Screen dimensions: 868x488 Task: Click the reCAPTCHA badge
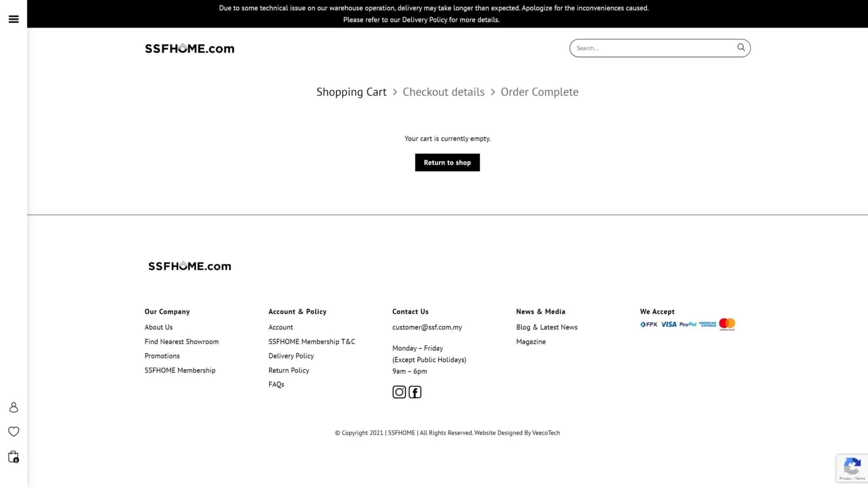click(x=852, y=468)
